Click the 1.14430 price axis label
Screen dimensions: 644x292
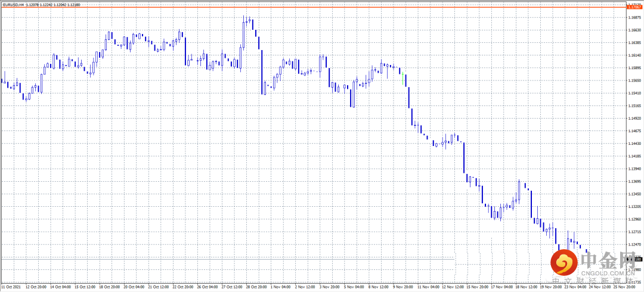[636, 144]
